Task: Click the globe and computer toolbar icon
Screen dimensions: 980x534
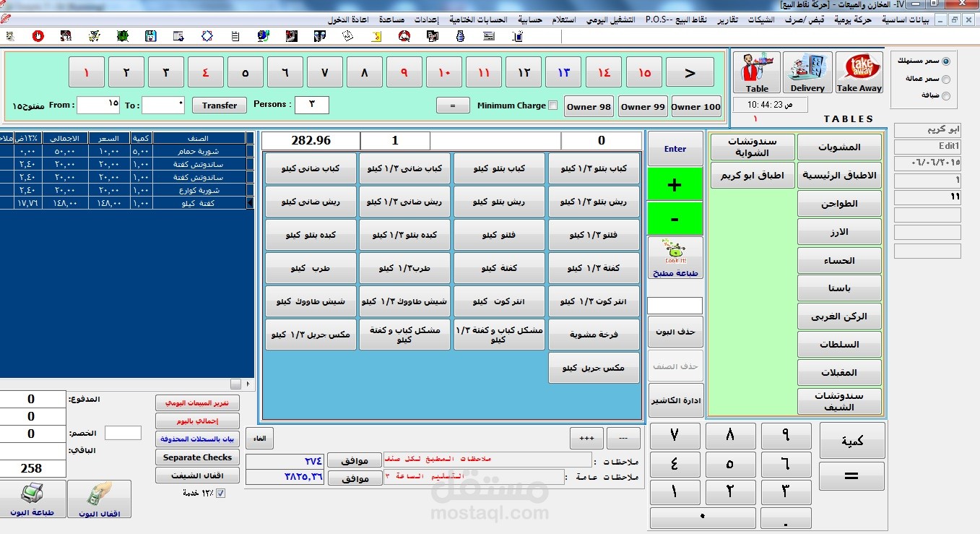Action: (264, 35)
